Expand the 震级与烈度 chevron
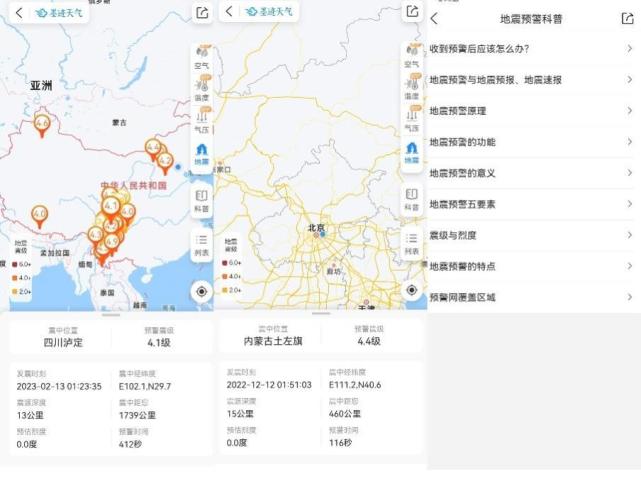Image resolution: width=641 pixels, height=481 pixels. click(629, 235)
